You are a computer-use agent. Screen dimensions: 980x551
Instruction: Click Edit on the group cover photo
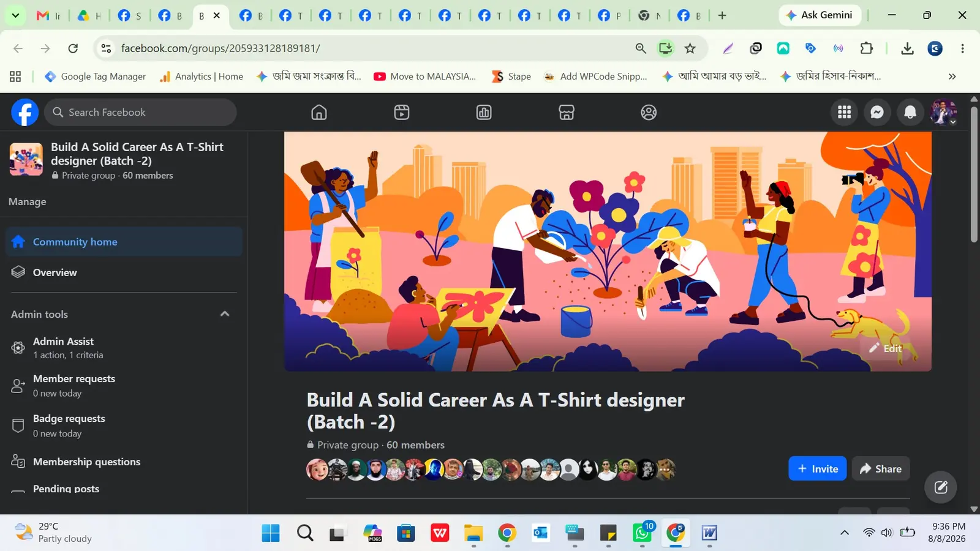click(x=885, y=348)
